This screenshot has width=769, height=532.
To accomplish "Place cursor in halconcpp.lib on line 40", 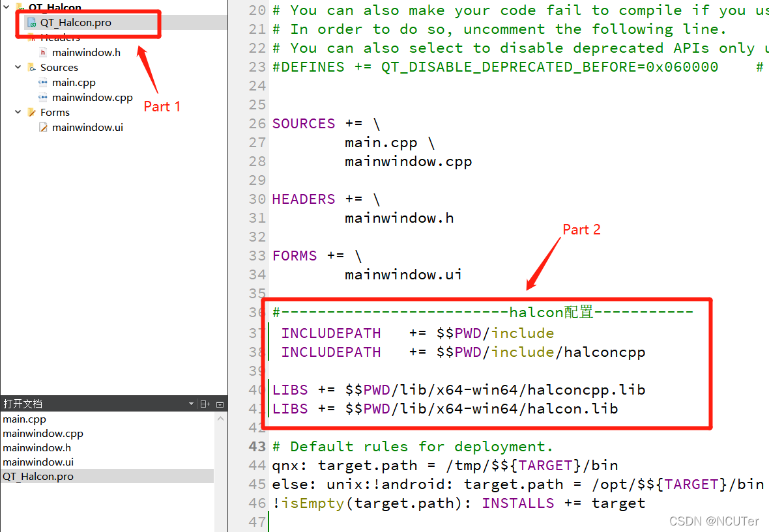I will (587, 389).
